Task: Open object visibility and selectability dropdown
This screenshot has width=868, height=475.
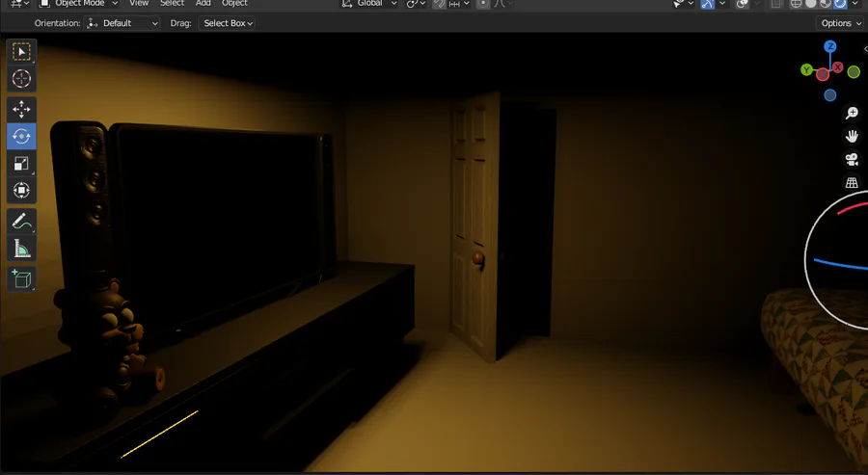Action: tap(683, 4)
